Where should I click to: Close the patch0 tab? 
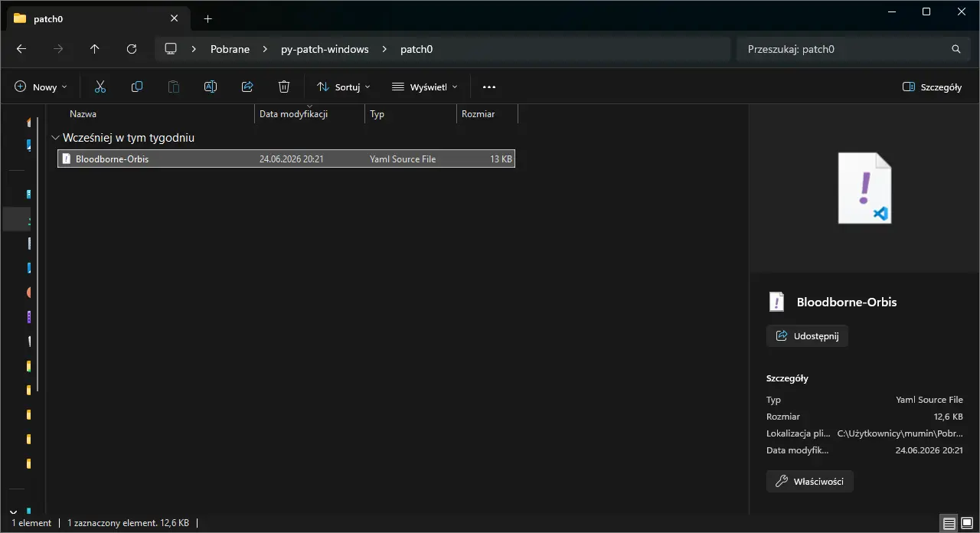(x=175, y=18)
